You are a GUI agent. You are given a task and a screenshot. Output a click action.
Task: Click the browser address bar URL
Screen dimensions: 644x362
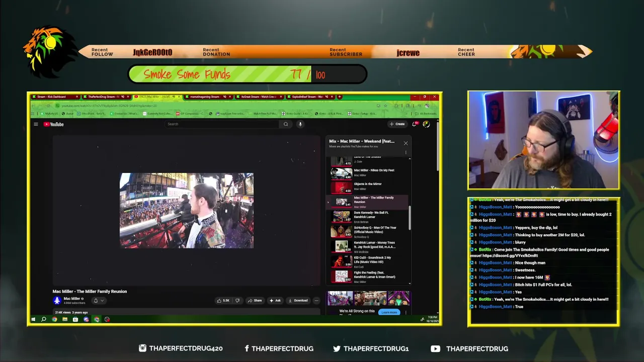(109, 106)
